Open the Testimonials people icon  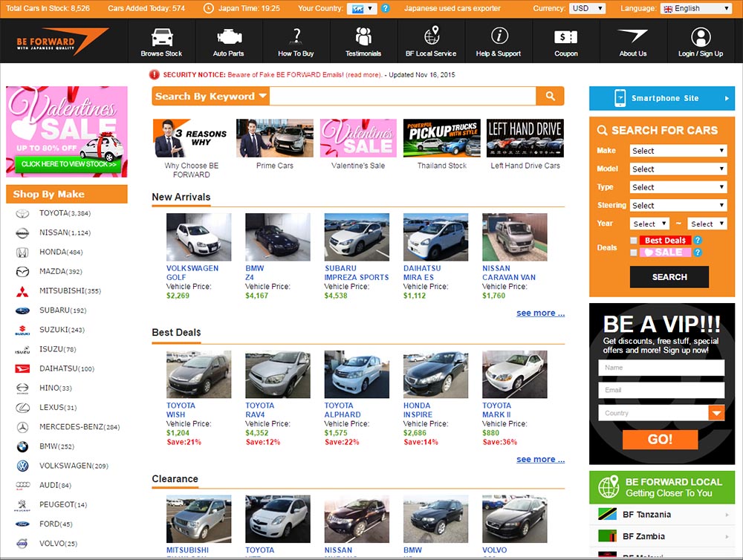[363, 36]
